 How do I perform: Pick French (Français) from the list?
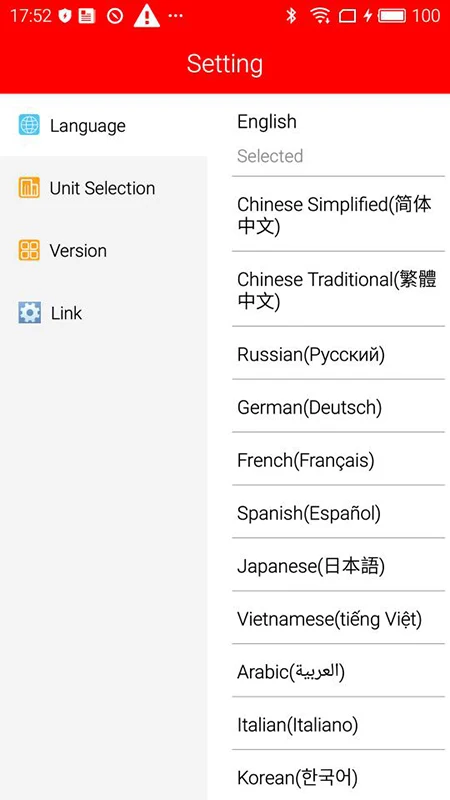click(x=338, y=459)
